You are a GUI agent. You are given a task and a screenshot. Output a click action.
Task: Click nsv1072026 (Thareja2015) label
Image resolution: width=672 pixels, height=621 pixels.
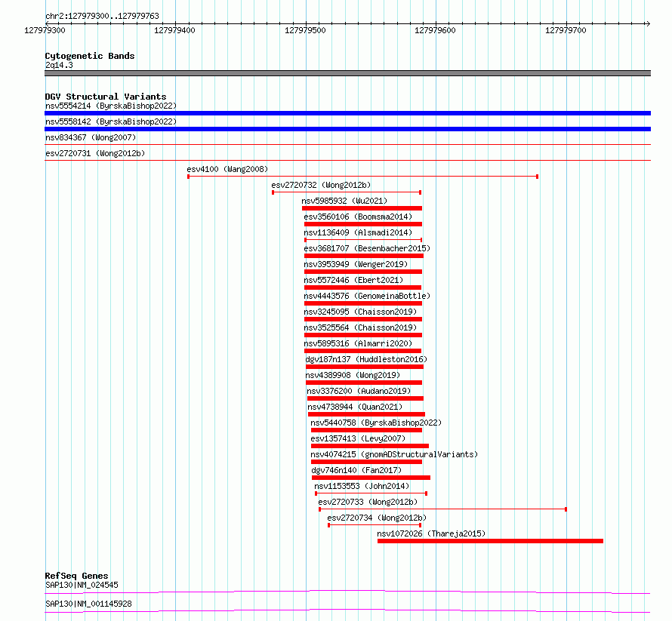[431, 533]
